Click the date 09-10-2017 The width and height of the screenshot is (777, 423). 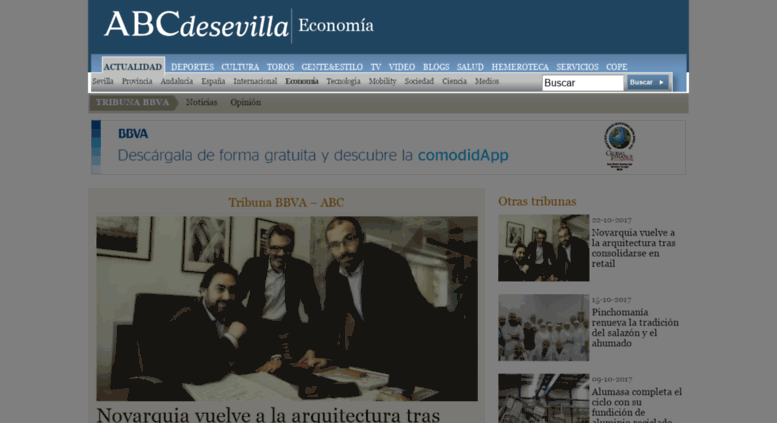pyautogui.click(x=612, y=379)
